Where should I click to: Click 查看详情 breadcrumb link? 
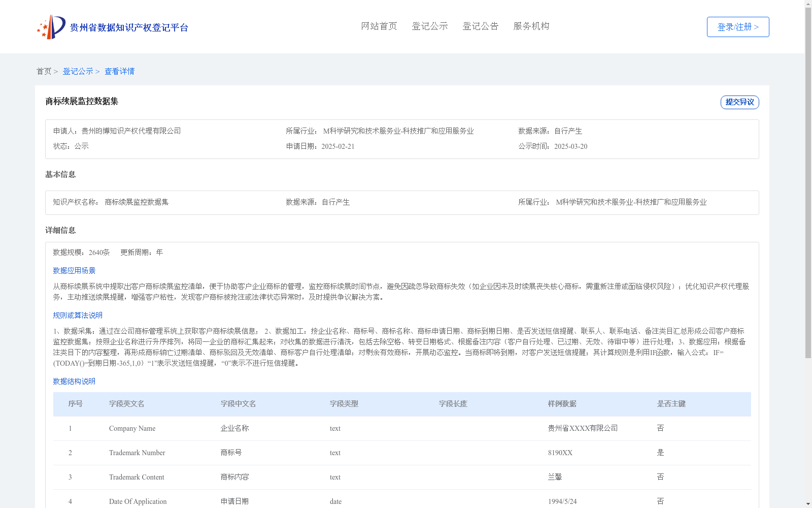(120, 71)
